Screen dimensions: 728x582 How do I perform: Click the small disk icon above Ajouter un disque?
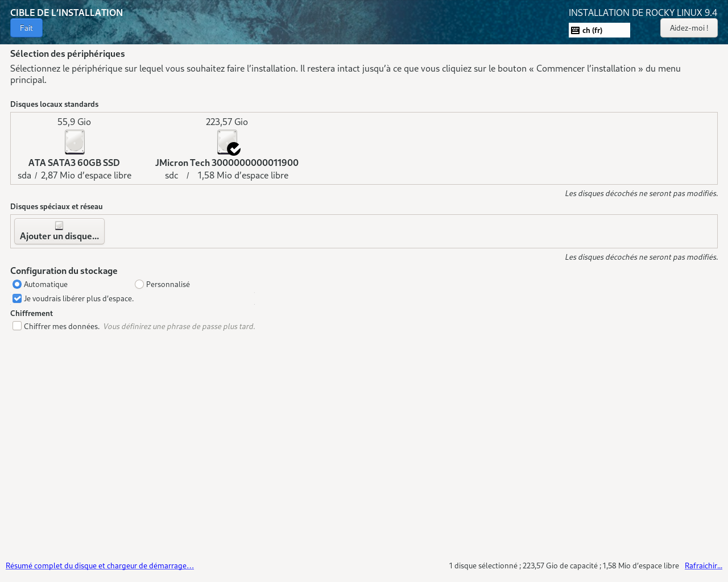coord(59,226)
